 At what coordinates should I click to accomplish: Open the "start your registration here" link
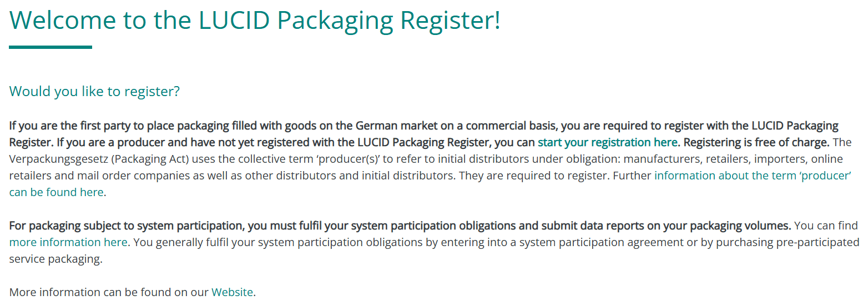coord(607,142)
